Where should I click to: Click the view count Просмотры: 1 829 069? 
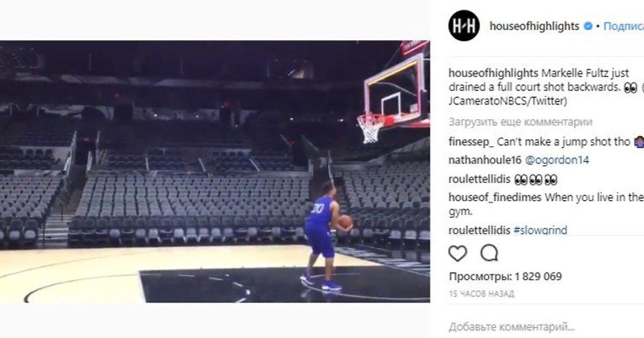[505, 277]
